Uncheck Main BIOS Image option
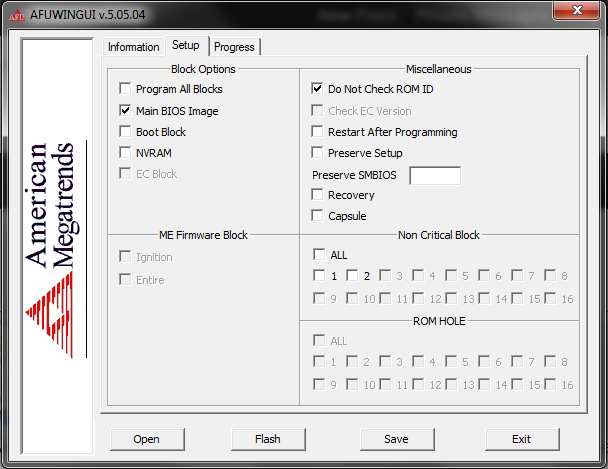608x469 pixels. (125, 110)
